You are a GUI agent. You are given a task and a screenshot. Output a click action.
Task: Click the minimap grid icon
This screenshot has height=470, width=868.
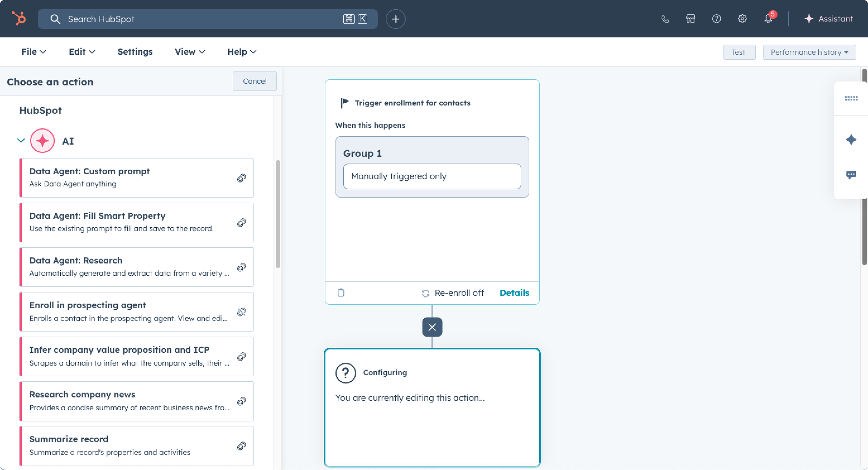coord(851,98)
